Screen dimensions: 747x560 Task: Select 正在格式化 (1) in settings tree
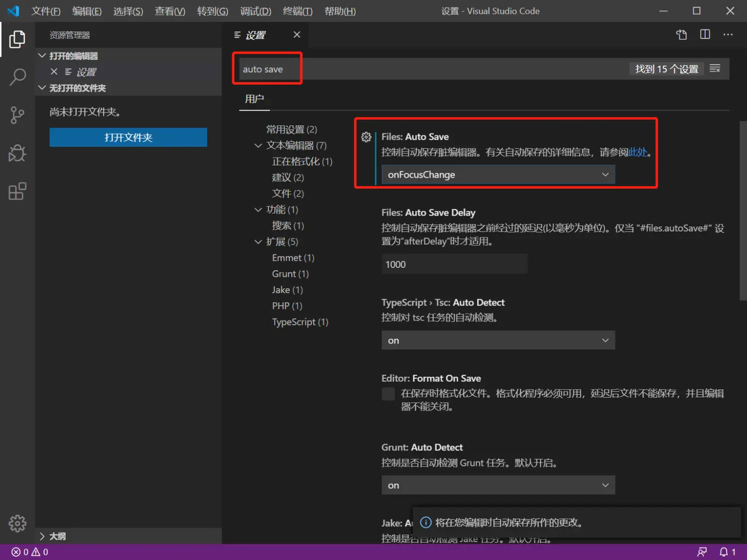tap(302, 162)
